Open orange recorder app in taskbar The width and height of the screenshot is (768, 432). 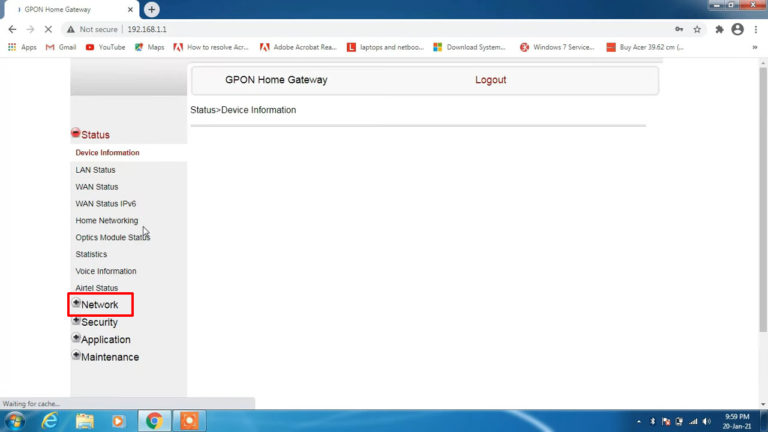[x=190, y=421]
